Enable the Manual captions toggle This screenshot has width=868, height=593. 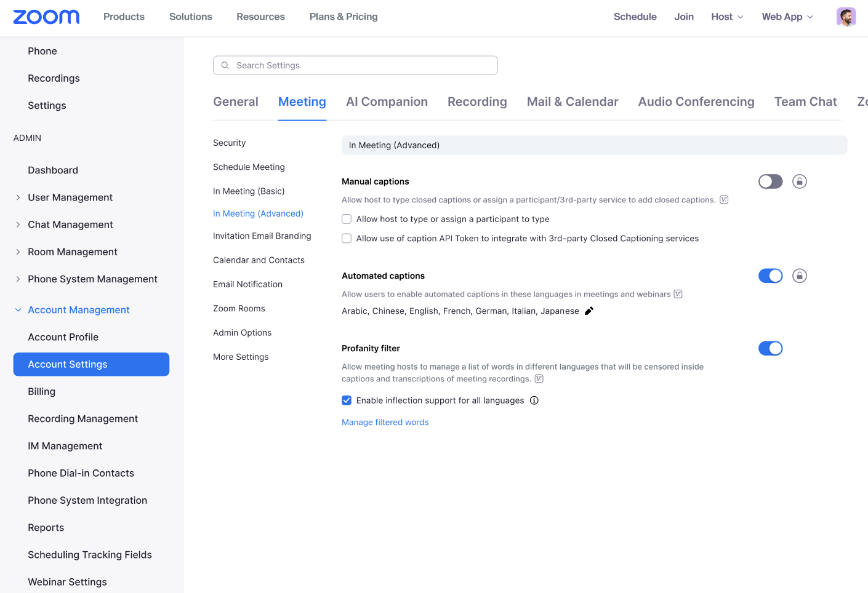(770, 181)
